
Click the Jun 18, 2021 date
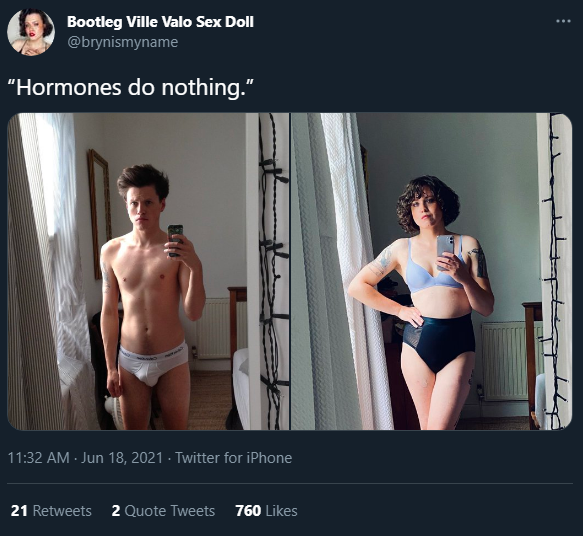pos(122,458)
